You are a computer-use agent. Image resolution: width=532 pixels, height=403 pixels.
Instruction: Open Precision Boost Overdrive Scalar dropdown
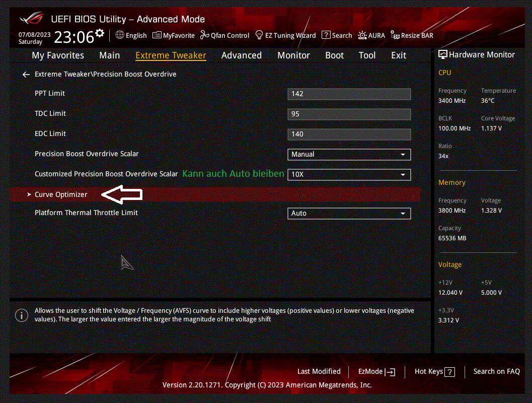point(349,155)
